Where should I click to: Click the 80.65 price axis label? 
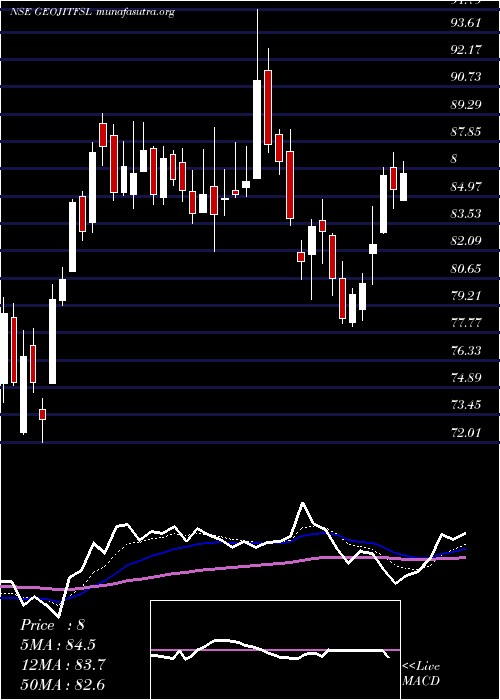coord(466,268)
